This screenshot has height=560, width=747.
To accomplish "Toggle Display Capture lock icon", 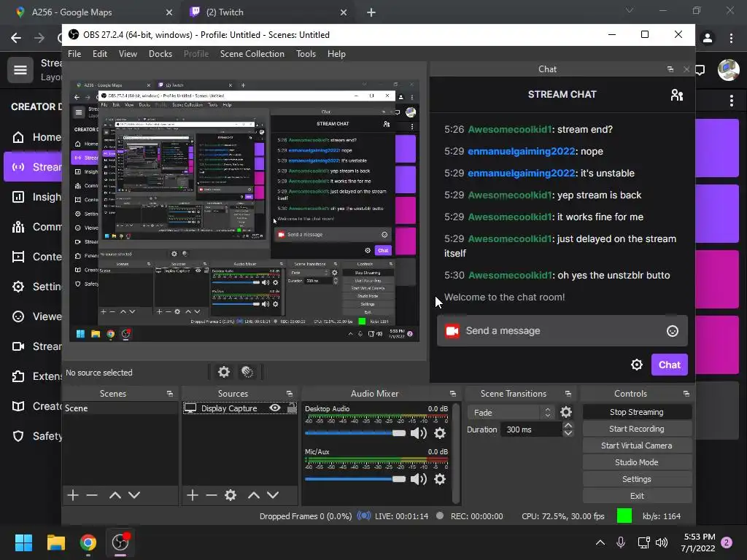I will point(292,408).
